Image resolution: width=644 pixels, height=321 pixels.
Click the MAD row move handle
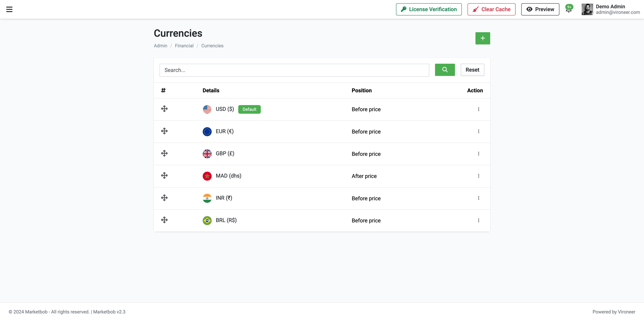click(x=164, y=175)
